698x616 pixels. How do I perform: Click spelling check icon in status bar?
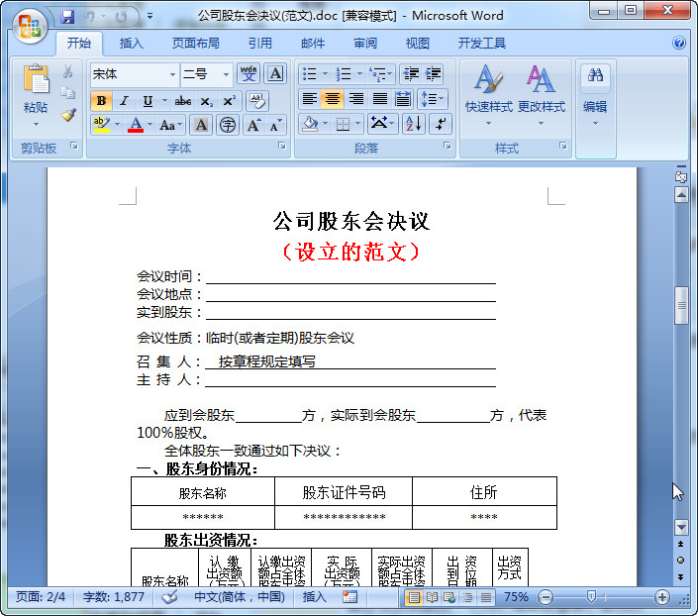click(169, 597)
